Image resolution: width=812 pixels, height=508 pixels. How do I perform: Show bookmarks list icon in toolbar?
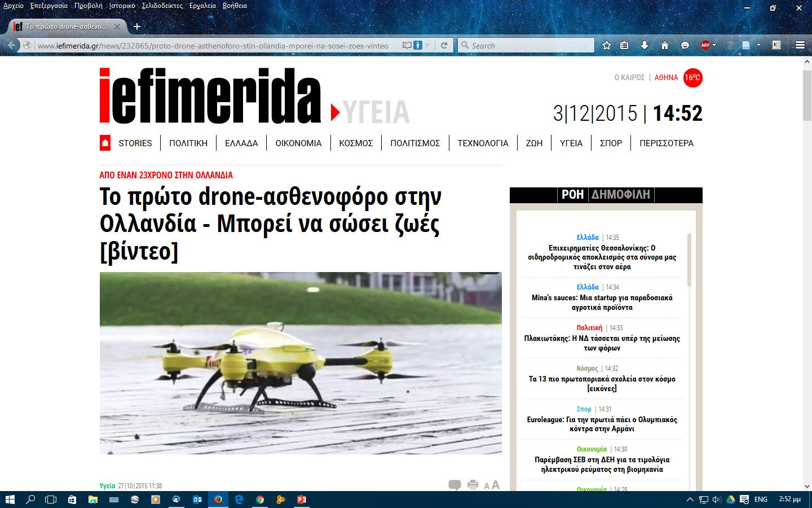[x=625, y=45]
